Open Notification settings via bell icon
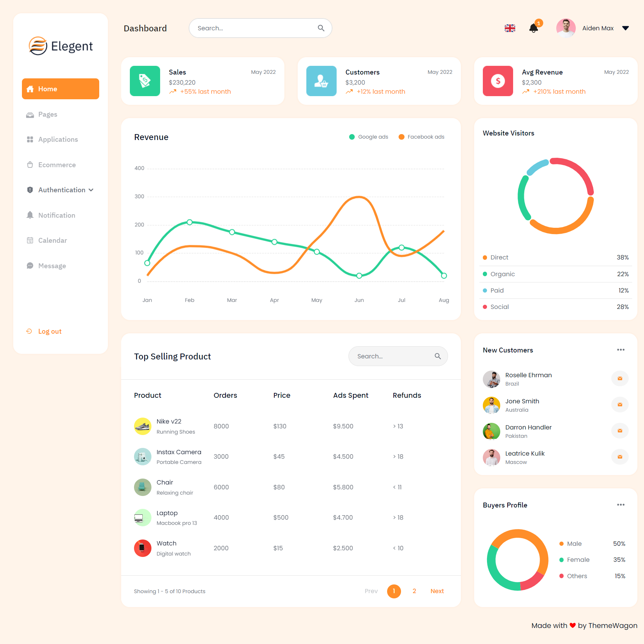The height and width of the screenshot is (644, 644). [x=30, y=215]
